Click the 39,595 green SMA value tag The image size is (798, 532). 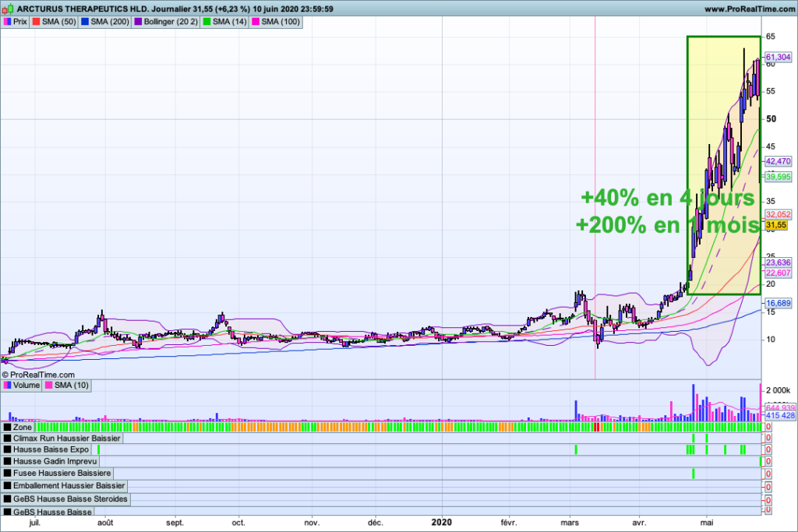779,177
